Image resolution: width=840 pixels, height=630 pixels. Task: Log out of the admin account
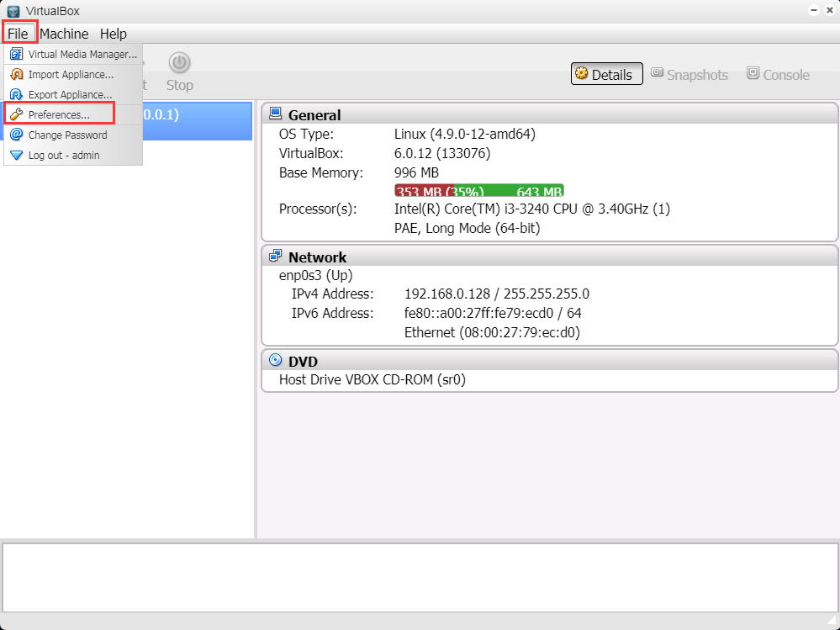[x=73, y=156]
